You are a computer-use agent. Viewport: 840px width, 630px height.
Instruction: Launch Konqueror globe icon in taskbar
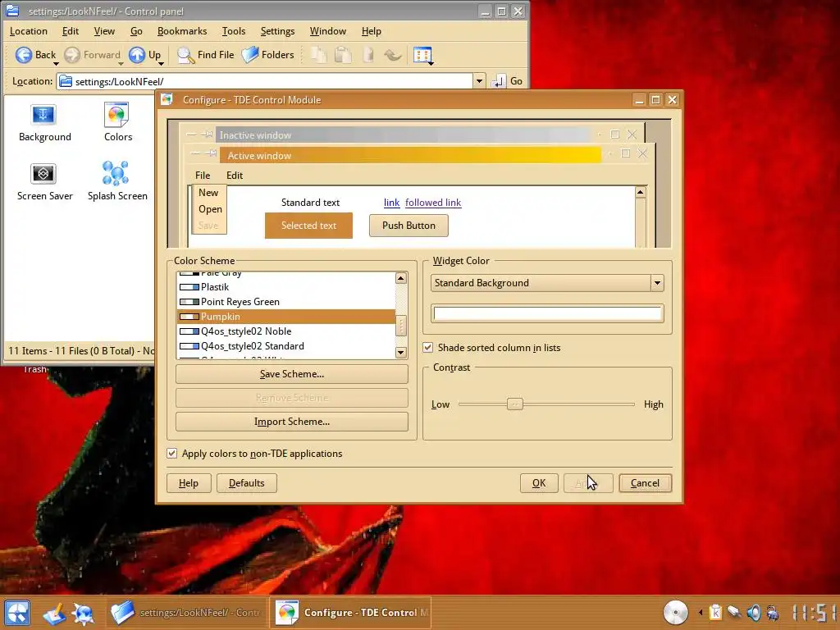pyautogui.click(x=84, y=614)
